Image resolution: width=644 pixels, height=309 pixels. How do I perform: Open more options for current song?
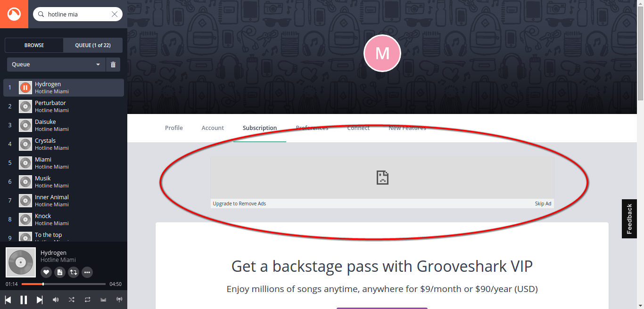(87, 272)
